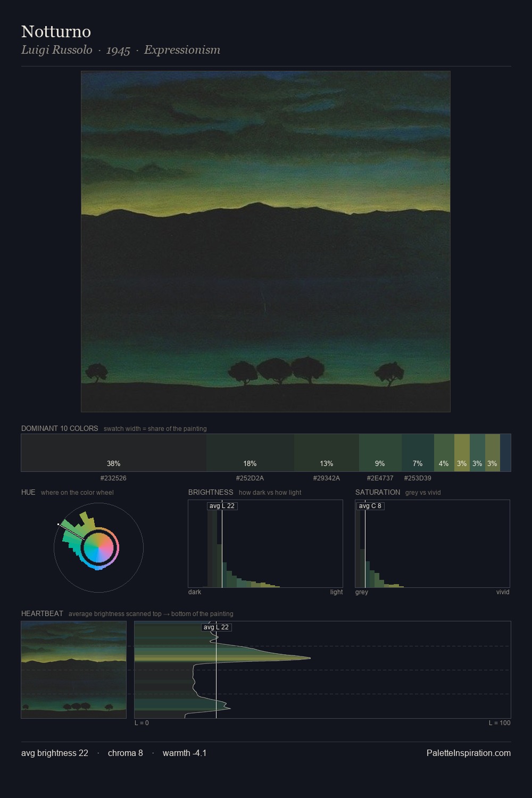Click hex code '#2E4737'
532x798 pixels.
click(380, 478)
